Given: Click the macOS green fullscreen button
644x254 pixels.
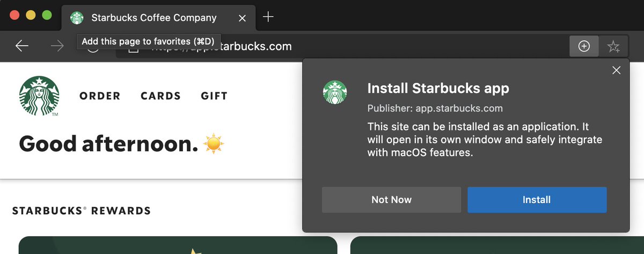Looking at the screenshot, I should (x=47, y=15).
